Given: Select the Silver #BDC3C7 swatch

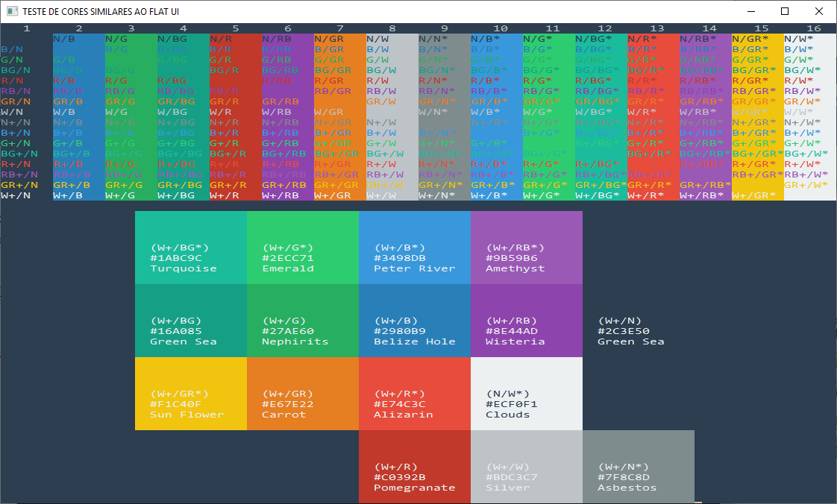Looking at the screenshot, I should [x=527, y=467].
